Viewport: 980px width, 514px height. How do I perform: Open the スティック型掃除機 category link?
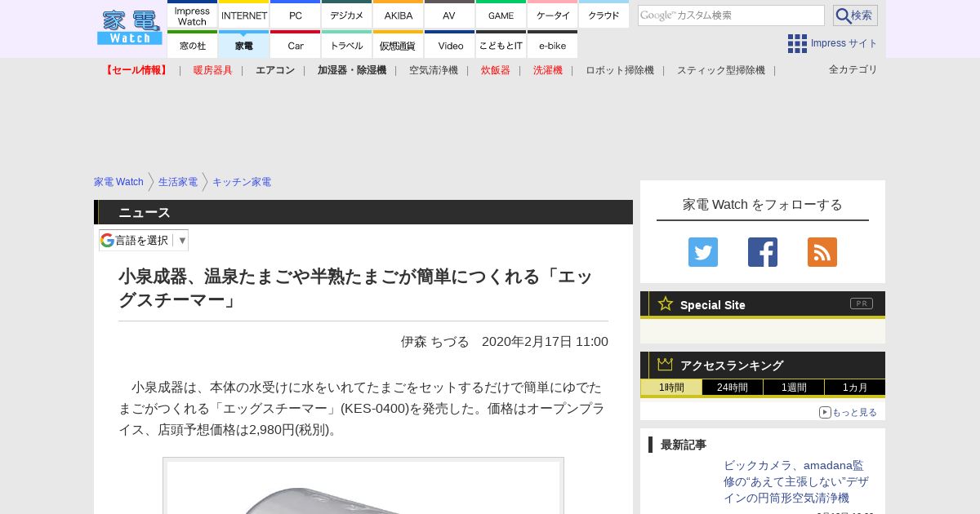(721, 70)
